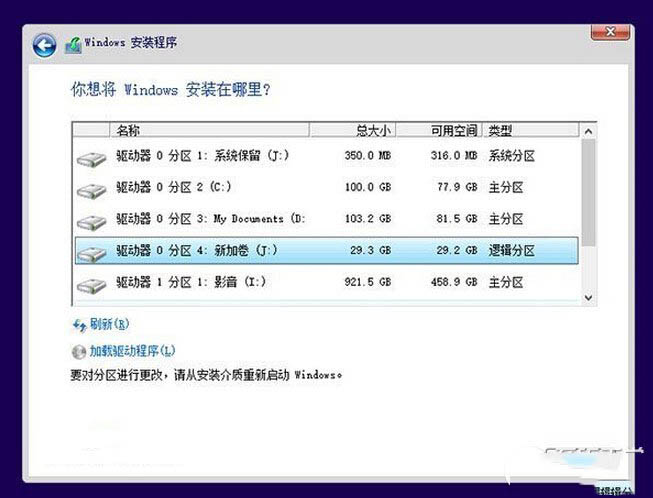Screen dimensions: 653x498
Task: Click the 350.0 MB total size cell
Action: tap(368, 156)
